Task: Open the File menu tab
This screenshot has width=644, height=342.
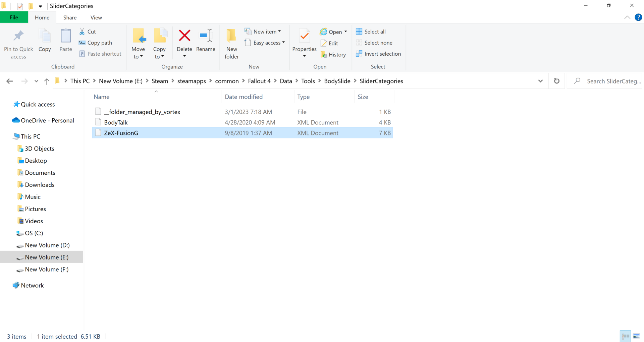Action: (x=14, y=17)
